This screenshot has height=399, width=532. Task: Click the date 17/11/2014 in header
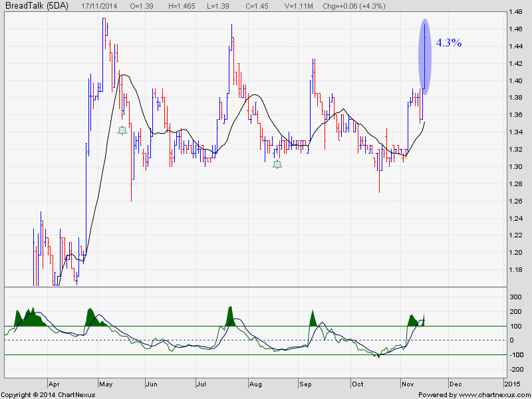[x=98, y=6]
